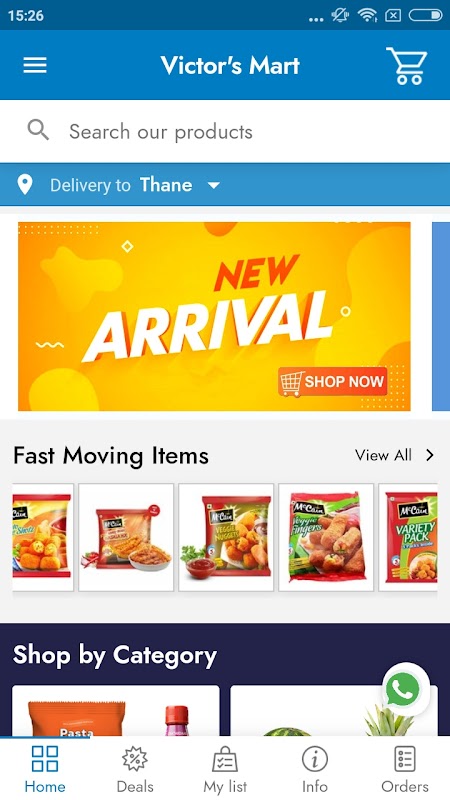Open McCain Veggie Fingers product
Viewport: 450px width, 800px height.
coord(326,537)
